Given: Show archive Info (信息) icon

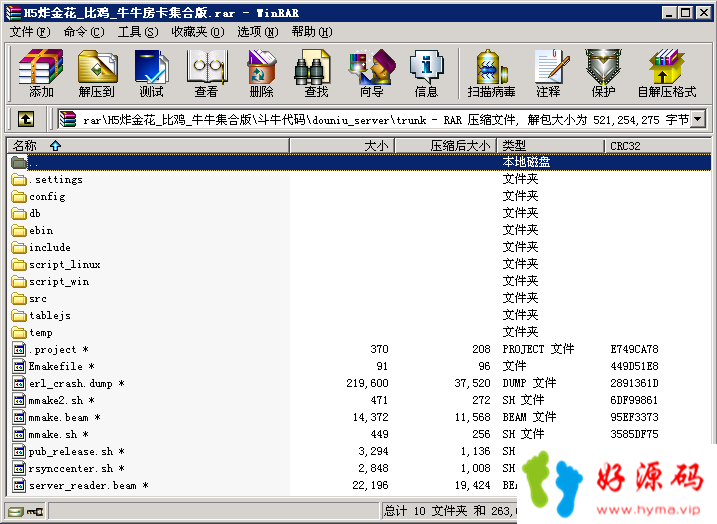Looking at the screenshot, I should [426, 74].
